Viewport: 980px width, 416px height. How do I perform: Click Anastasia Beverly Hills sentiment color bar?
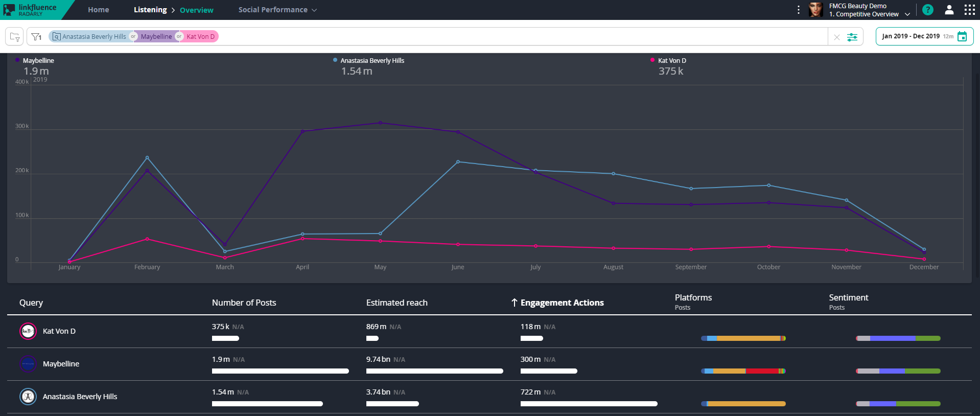[x=898, y=404]
